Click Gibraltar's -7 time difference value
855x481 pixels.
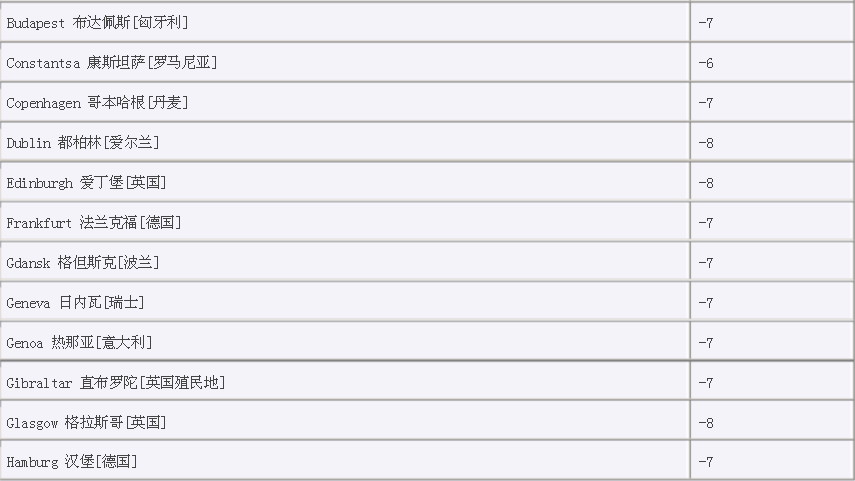[x=706, y=382]
